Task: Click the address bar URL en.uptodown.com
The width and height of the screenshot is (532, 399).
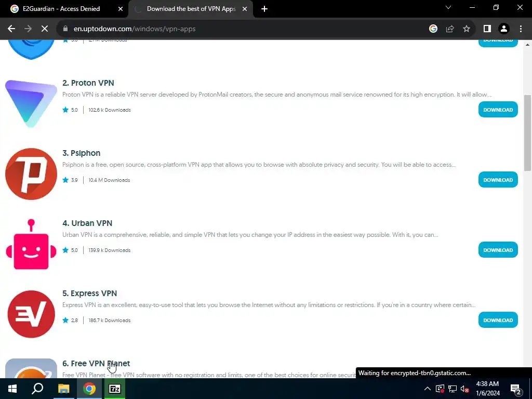Action: [x=135, y=29]
